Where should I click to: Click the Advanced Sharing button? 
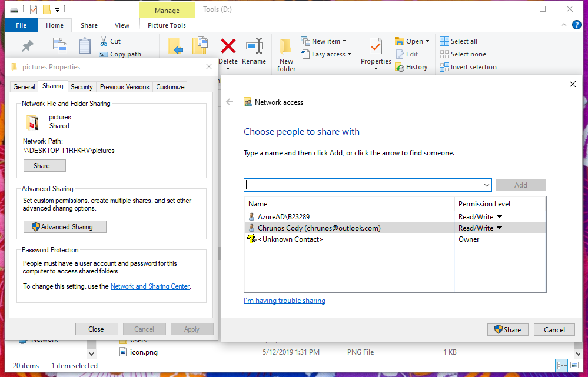[x=65, y=227]
